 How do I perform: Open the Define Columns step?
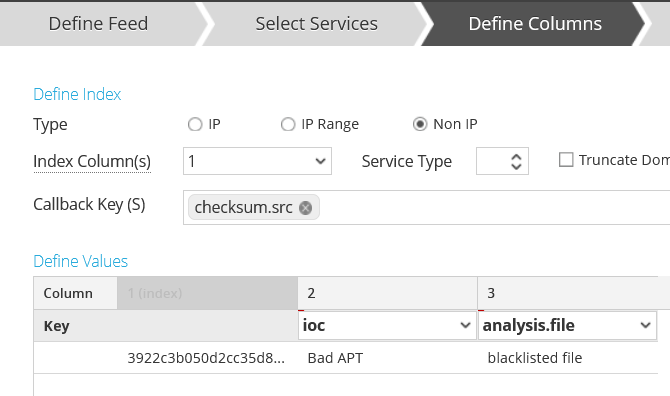pos(535,23)
